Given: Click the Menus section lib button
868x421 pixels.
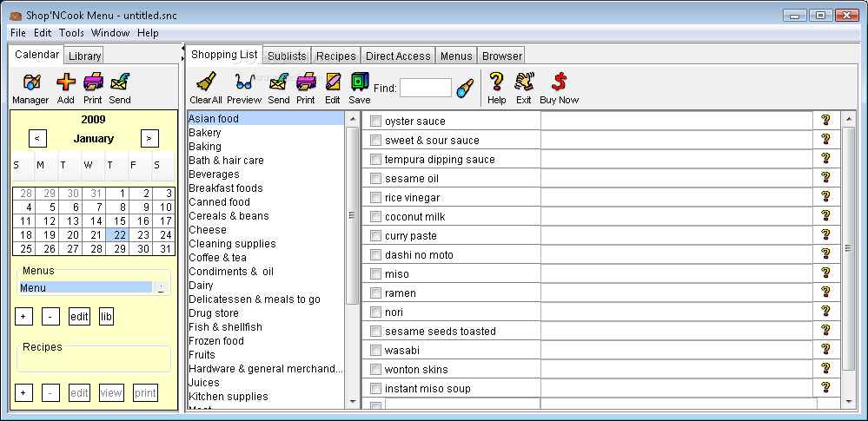Looking at the screenshot, I should point(106,317).
